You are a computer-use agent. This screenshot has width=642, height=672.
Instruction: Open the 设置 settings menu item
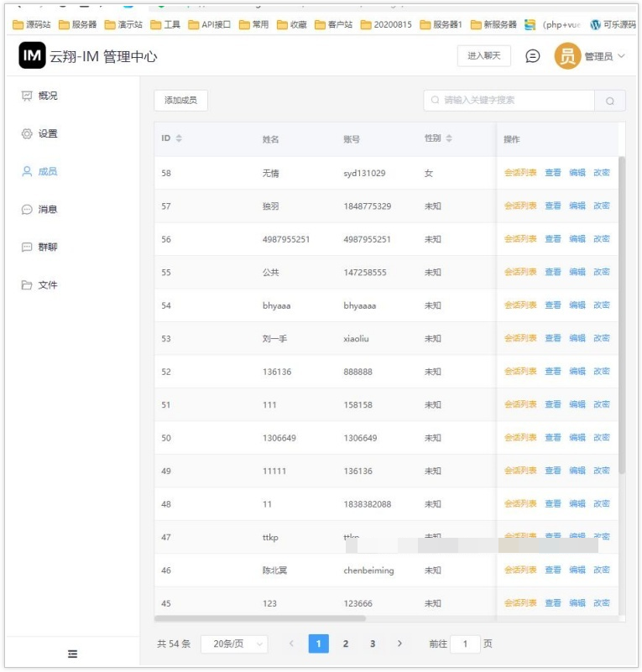pos(48,133)
